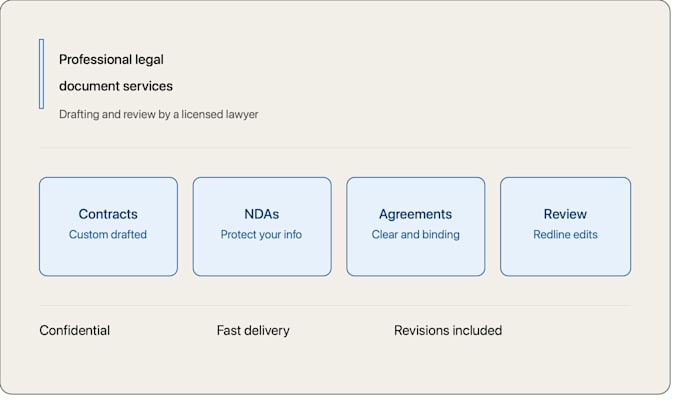Screen dimensions: 680x404
Task: Click the blue vertical accent bar
Action: tap(41, 74)
